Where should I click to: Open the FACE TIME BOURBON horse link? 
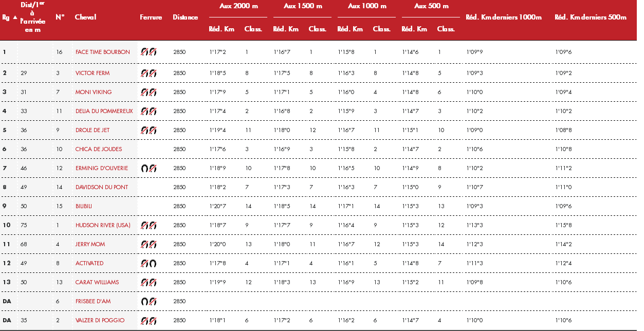[x=103, y=52]
